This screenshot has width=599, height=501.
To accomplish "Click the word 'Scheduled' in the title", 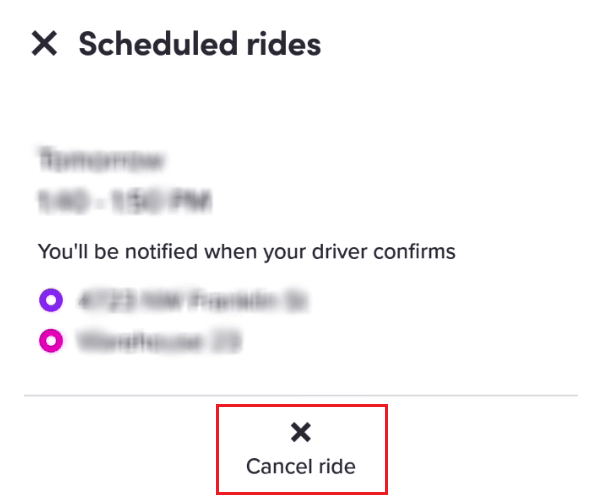I will click(x=159, y=44).
